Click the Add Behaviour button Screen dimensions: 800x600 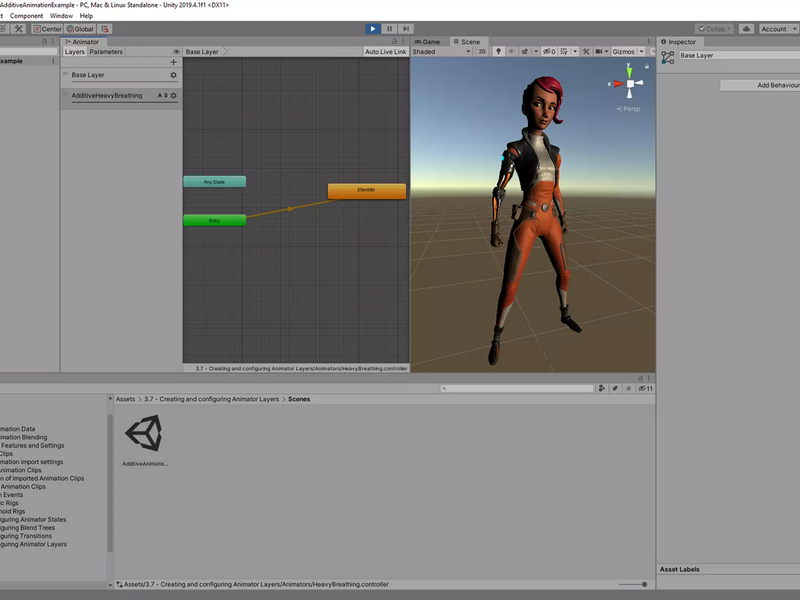pos(760,85)
